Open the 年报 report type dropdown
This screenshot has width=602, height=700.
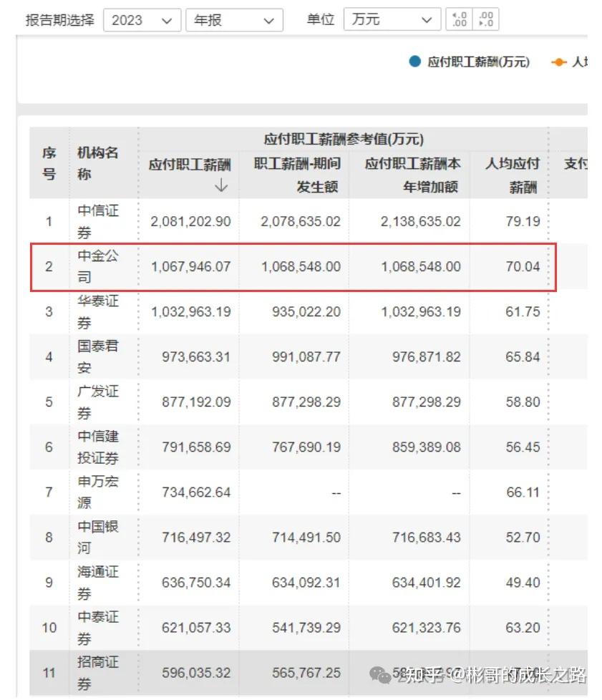(x=234, y=20)
